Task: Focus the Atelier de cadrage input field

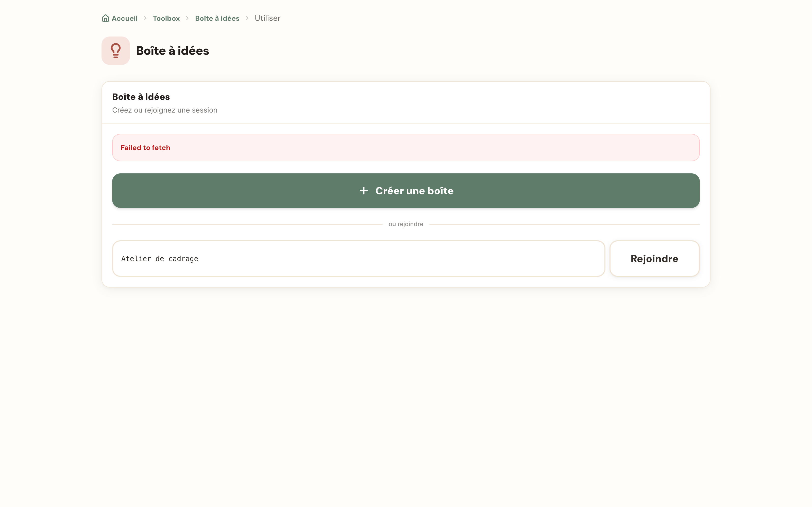Action: (x=359, y=259)
